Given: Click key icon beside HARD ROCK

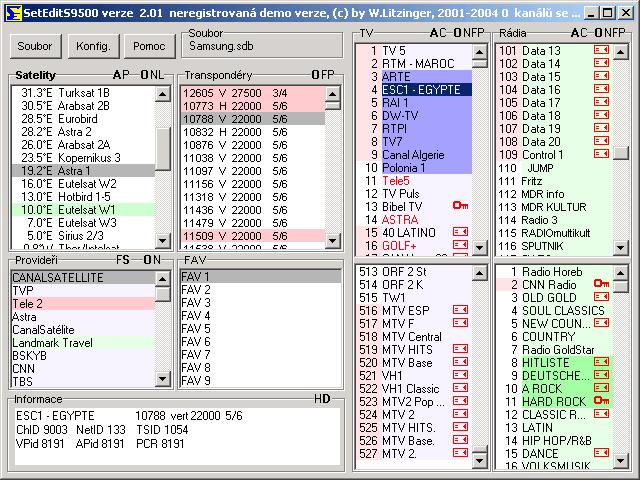Looking at the screenshot, I should click(601, 400).
